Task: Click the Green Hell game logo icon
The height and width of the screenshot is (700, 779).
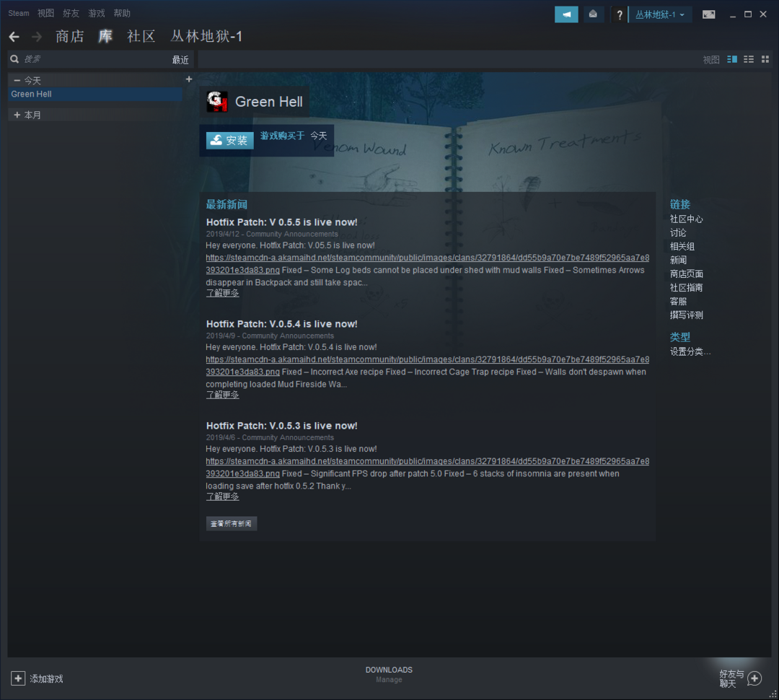Action: [x=217, y=102]
